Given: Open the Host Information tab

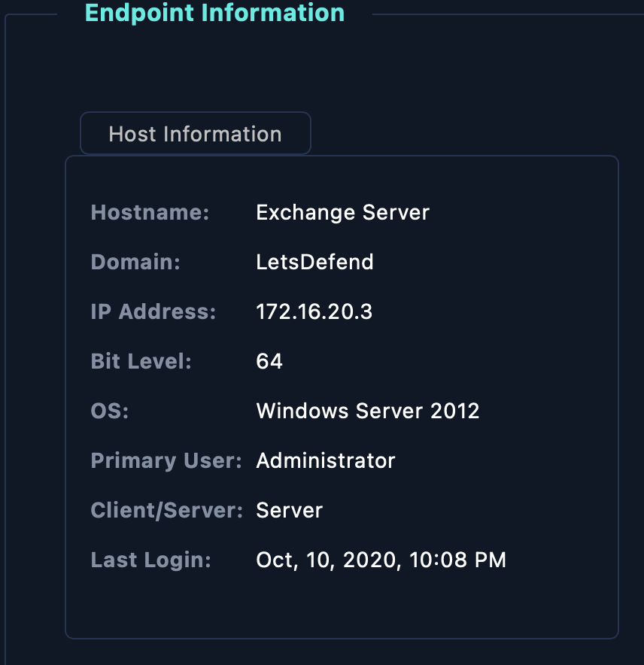Looking at the screenshot, I should click(x=196, y=134).
